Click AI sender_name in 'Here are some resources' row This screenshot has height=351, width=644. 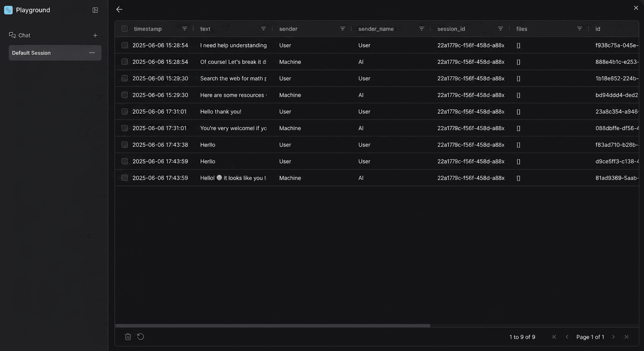(361, 95)
